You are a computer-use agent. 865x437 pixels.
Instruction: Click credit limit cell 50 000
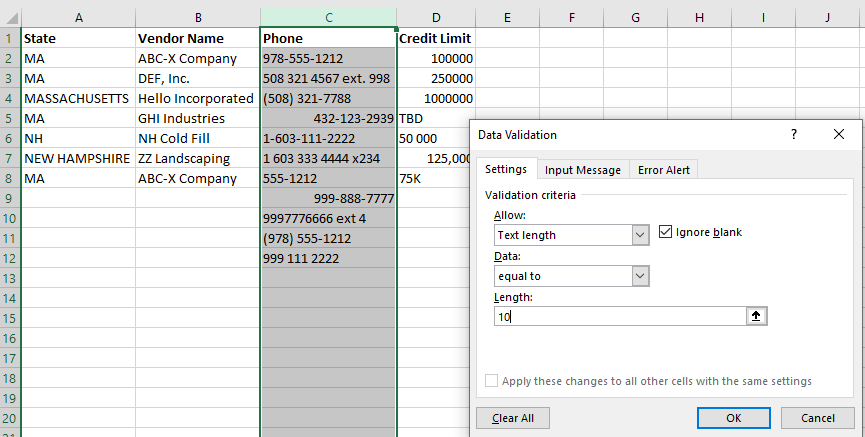(x=433, y=138)
